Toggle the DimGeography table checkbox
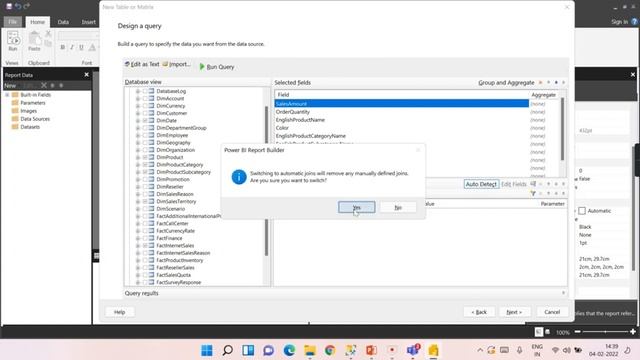The height and width of the screenshot is (360, 640). [145, 142]
